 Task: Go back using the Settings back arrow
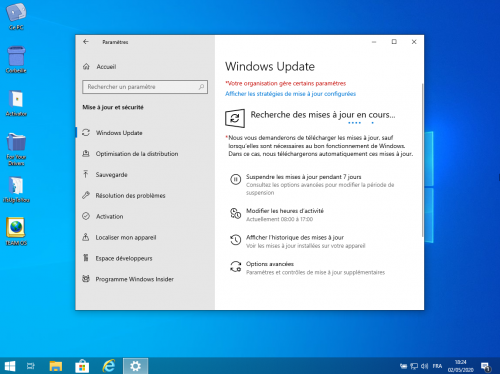(x=86, y=42)
